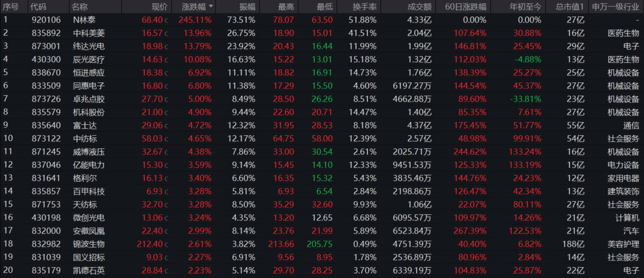Sort by 最高 column header
Screen dimensions: 644x278
286,7
